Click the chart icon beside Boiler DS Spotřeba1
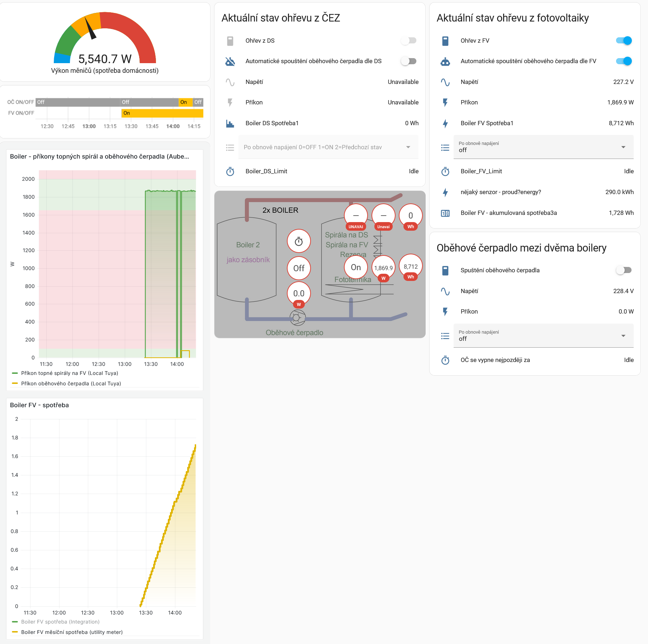648x644 pixels. pos(230,123)
